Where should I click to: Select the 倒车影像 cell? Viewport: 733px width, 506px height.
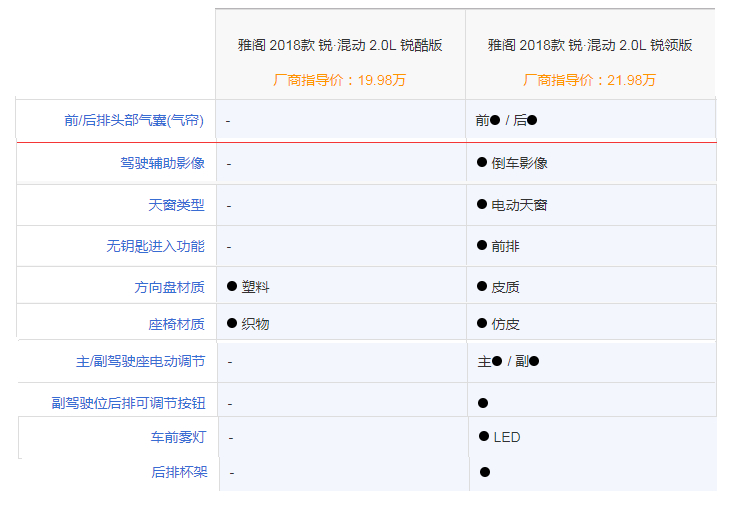tap(512, 163)
